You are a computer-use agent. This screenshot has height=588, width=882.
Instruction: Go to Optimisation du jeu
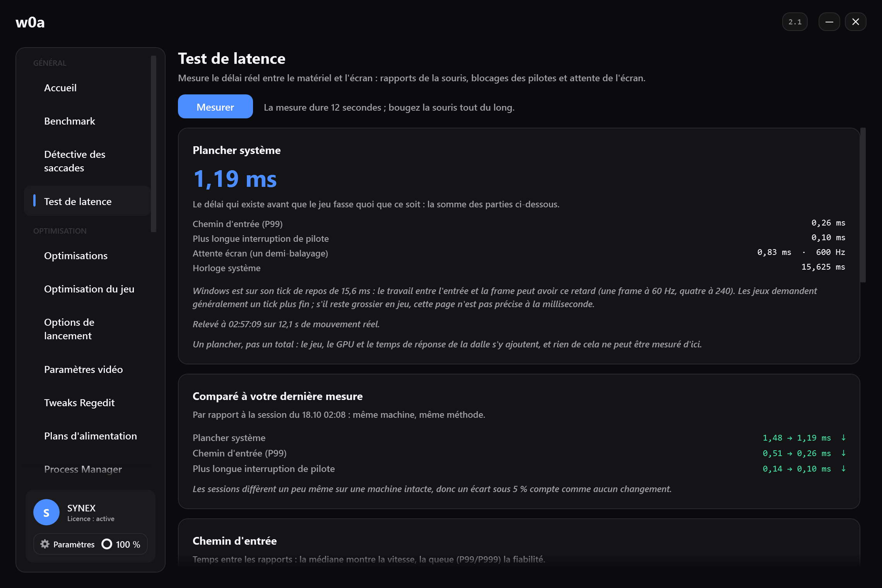pyautogui.click(x=87, y=289)
